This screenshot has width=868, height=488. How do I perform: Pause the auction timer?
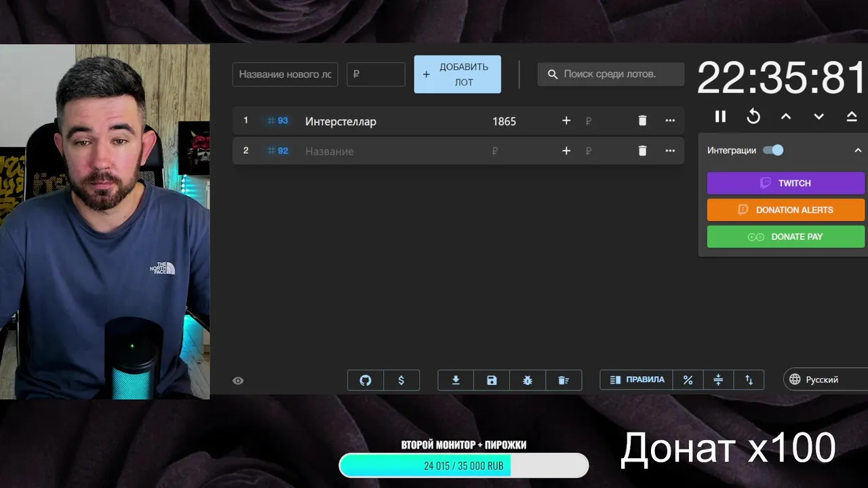pyautogui.click(x=720, y=117)
